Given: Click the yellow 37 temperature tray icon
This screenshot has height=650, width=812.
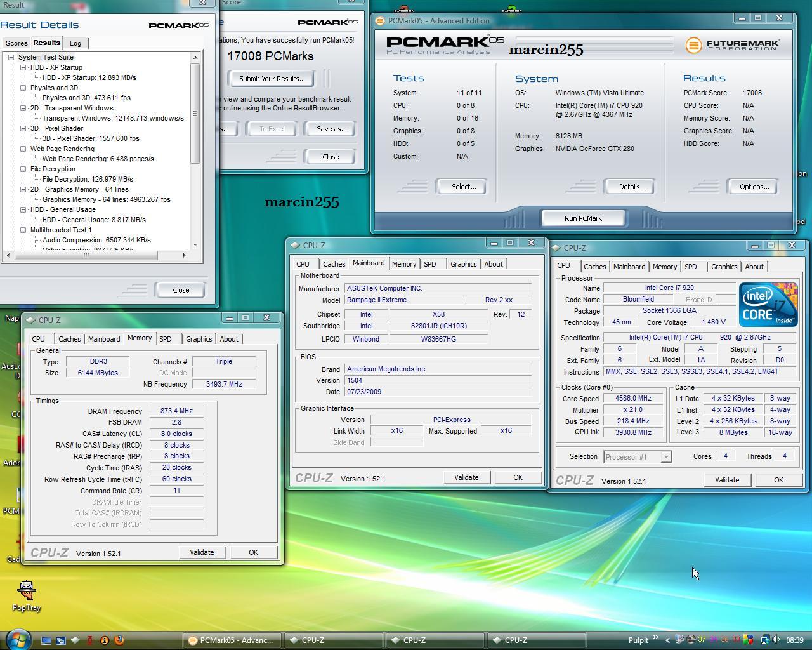Looking at the screenshot, I should coord(702,640).
